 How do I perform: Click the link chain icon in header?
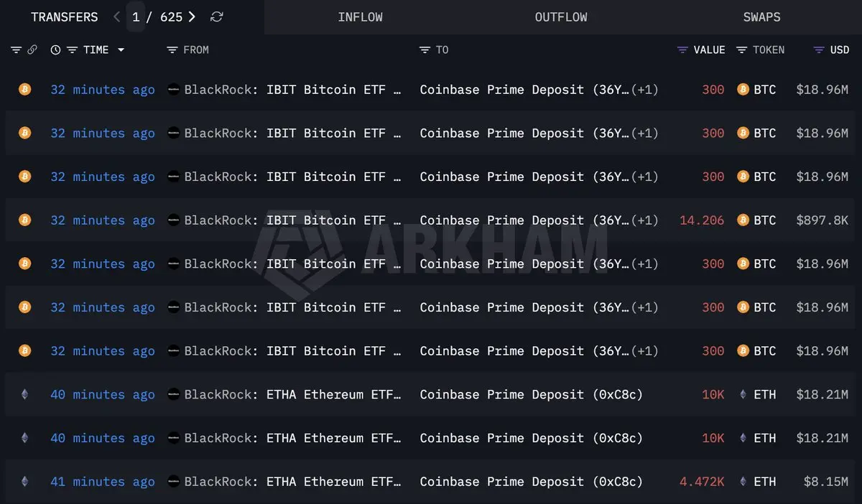click(32, 50)
